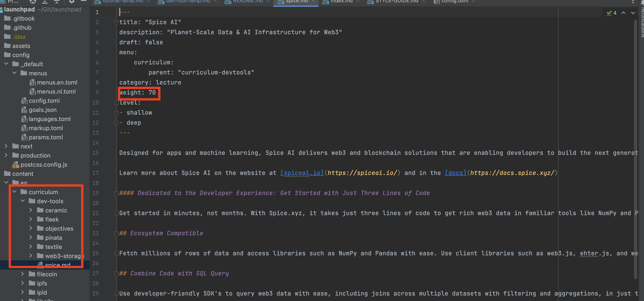Go to next highlighted problem arrow
The width and height of the screenshot is (644, 301).
(x=633, y=13)
